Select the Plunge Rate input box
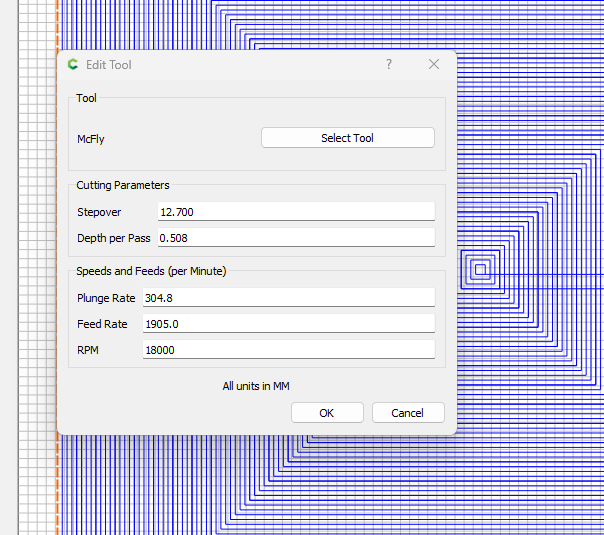Screen dimensions: 604x535 [x=289, y=298]
